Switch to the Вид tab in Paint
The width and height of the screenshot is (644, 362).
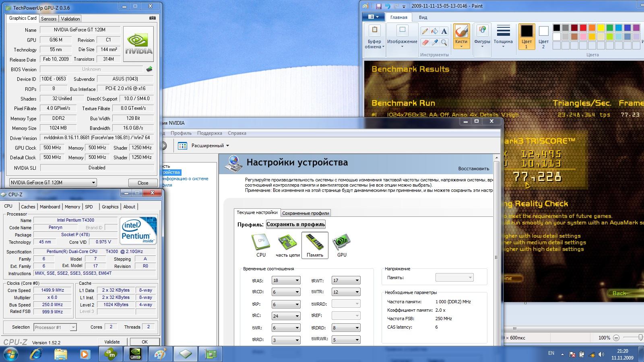point(423,17)
